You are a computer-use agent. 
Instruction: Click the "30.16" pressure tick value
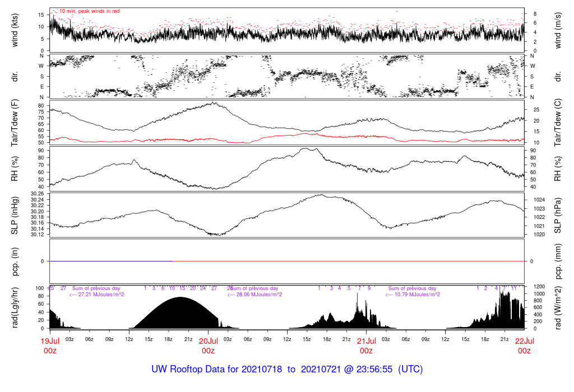38,223
